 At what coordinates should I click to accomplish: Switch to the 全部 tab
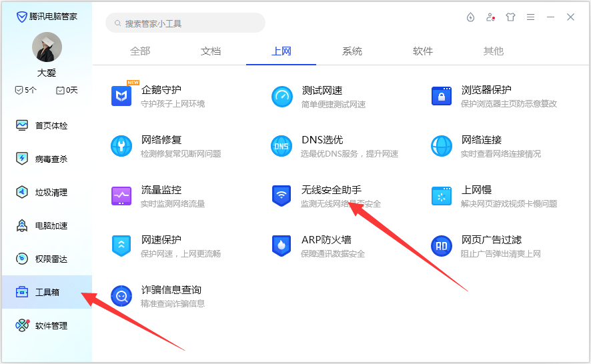coord(140,51)
